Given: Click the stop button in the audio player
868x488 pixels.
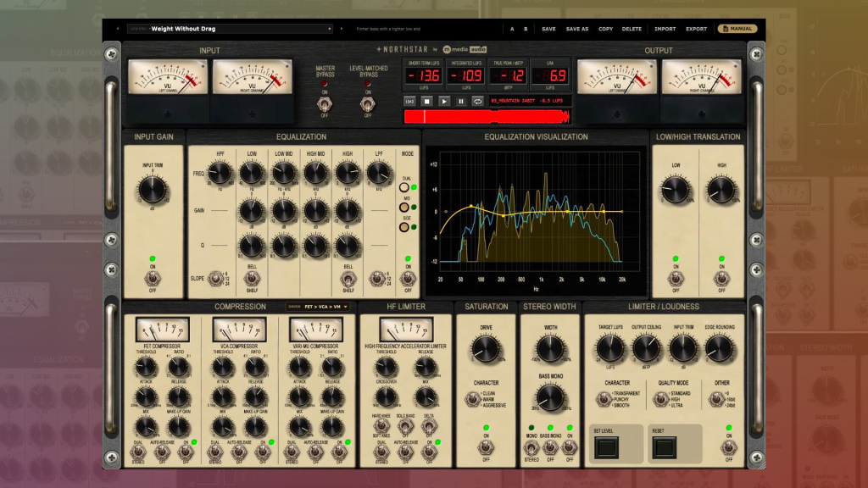Looking at the screenshot, I should pyautogui.click(x=426, y=102).
